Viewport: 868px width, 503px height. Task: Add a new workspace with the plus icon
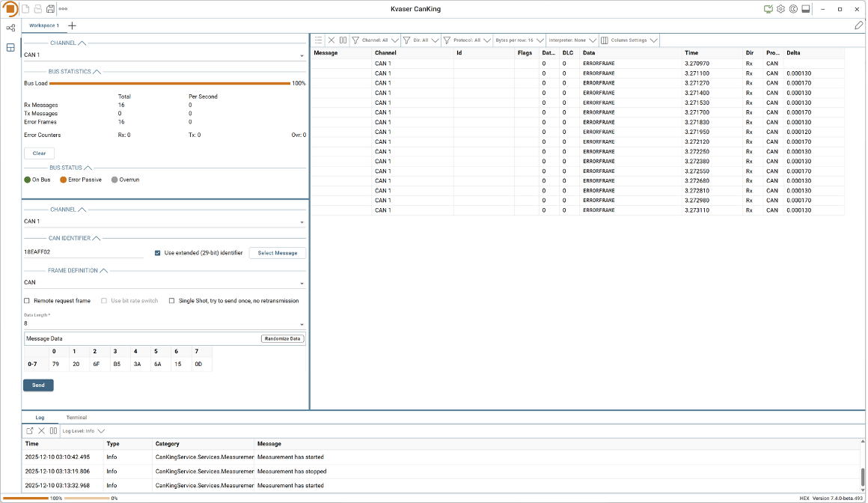tap(72, 25)
